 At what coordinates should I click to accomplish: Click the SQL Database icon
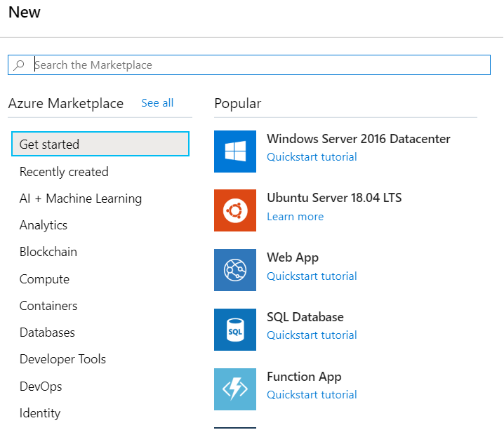pos(235,330)
